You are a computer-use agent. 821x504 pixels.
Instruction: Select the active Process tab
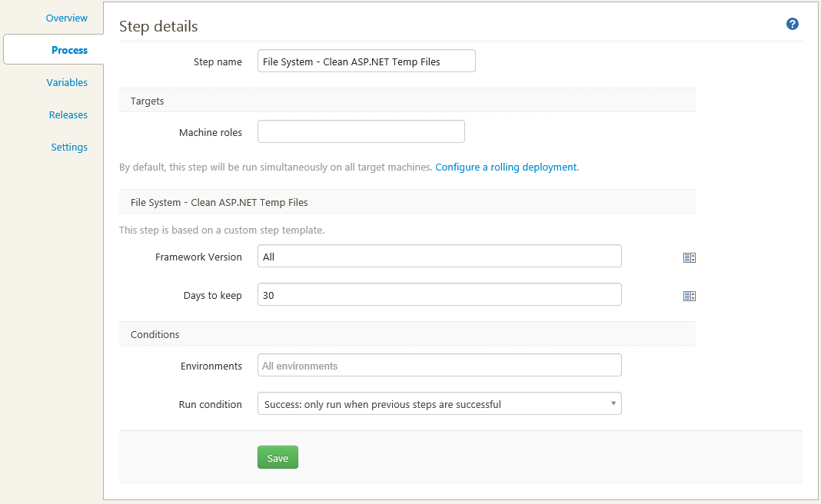point(69,49)
